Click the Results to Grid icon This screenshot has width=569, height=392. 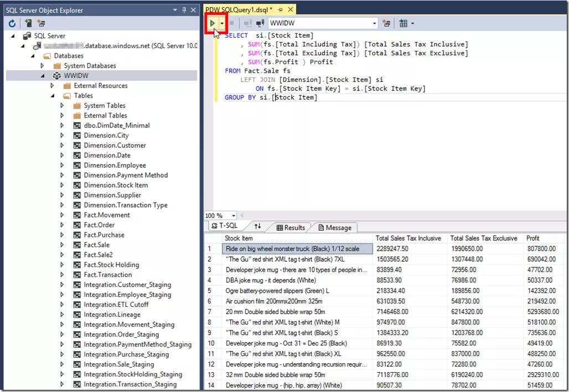403,23
